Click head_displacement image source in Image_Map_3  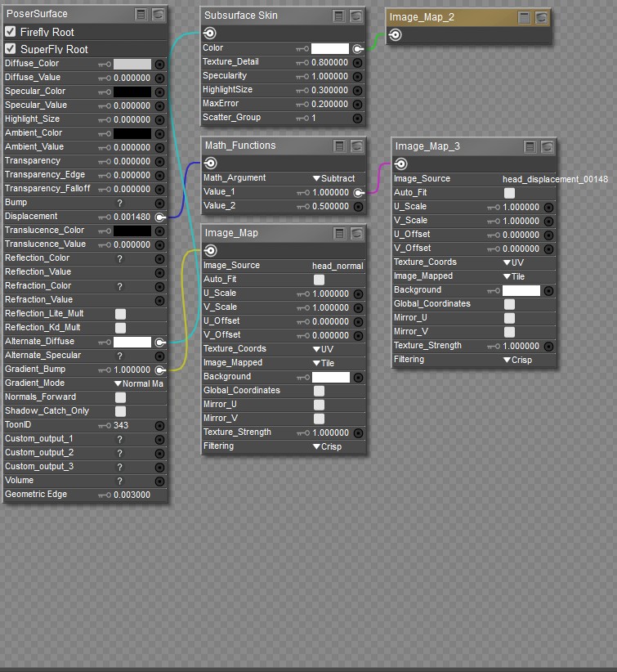pyautogui.click(x=554, y=179)
